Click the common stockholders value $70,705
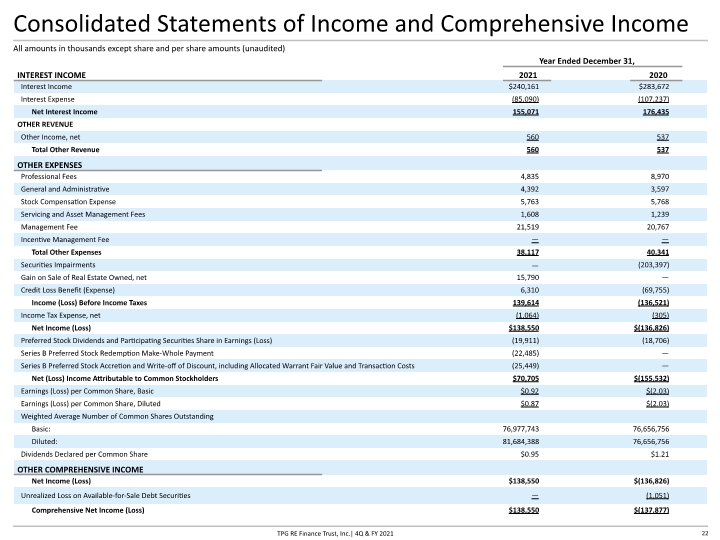The image size is (720, 540). point(526,378)
